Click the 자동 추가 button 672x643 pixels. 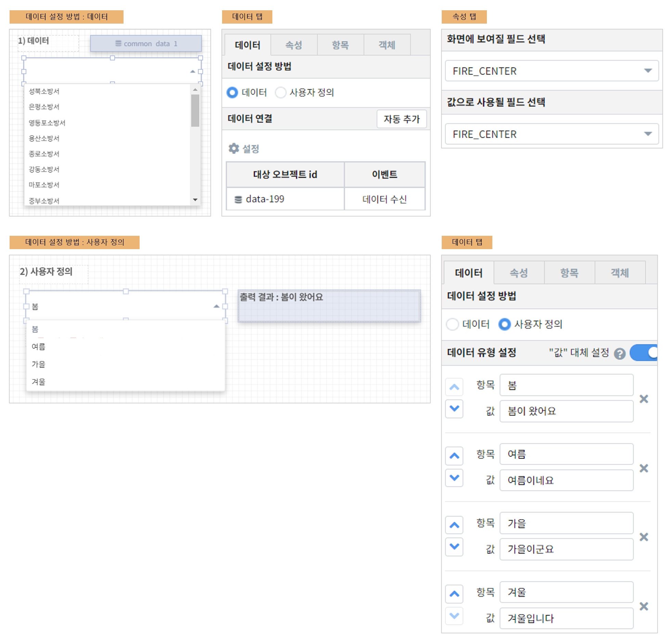(401, 119)
